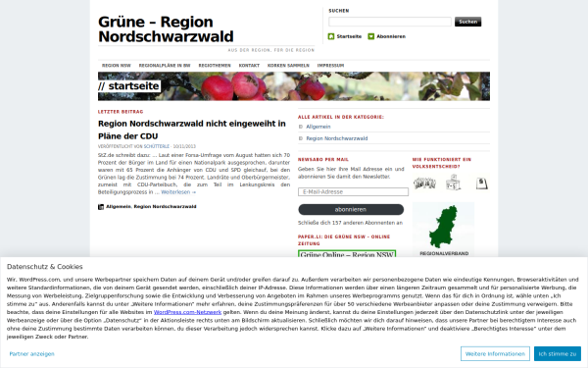
Task: Click the abonnieren newsletter button
Action: coord(351,210)
